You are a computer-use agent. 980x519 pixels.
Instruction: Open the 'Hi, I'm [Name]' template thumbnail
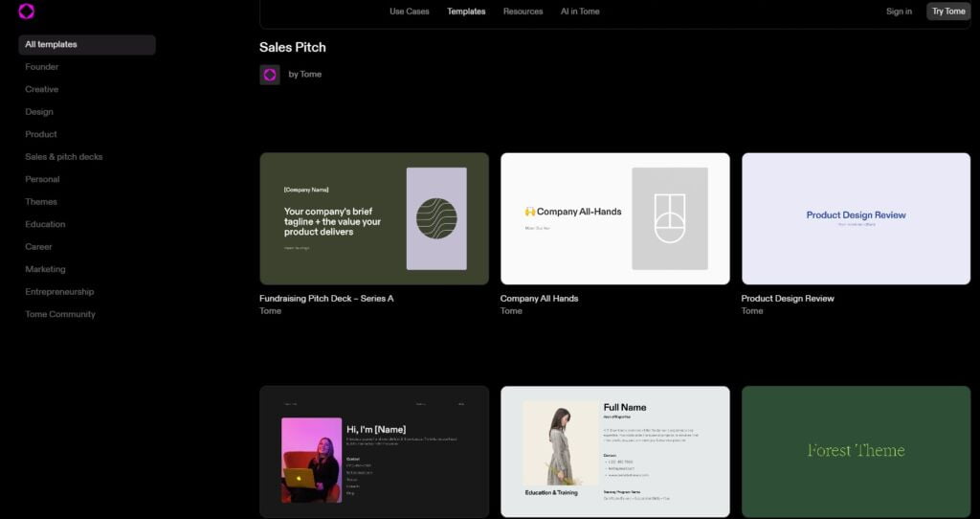374,451
